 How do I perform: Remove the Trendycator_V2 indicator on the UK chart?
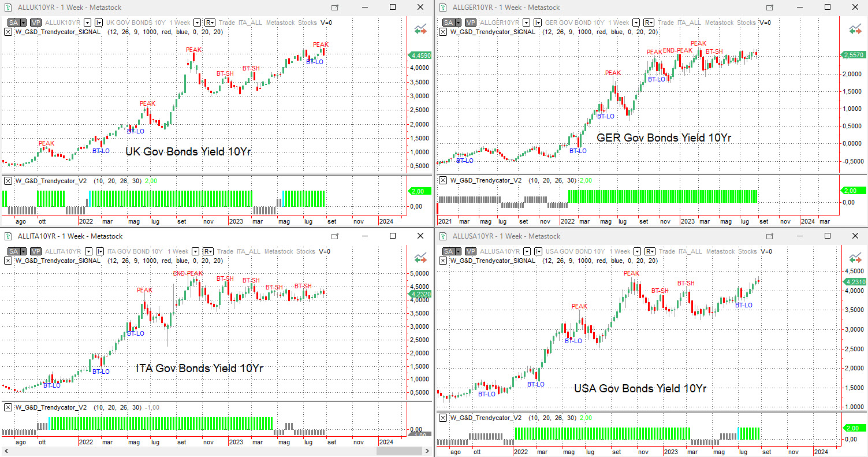coord(8,181)
